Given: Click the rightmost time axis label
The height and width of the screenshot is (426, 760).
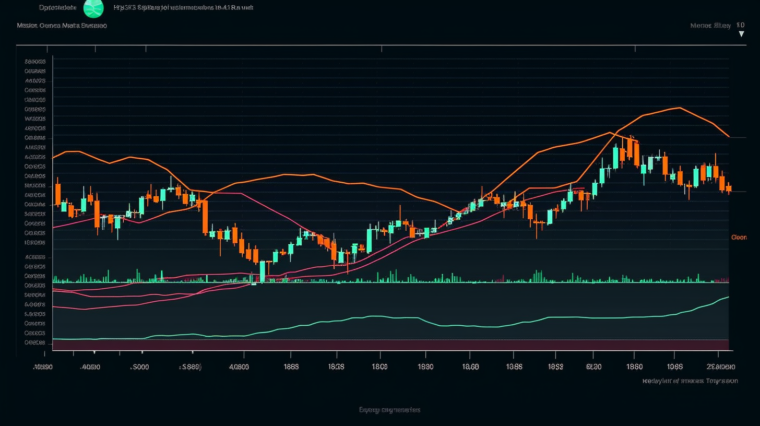Looking at the screenshot, I should click(x=719, y=367).
